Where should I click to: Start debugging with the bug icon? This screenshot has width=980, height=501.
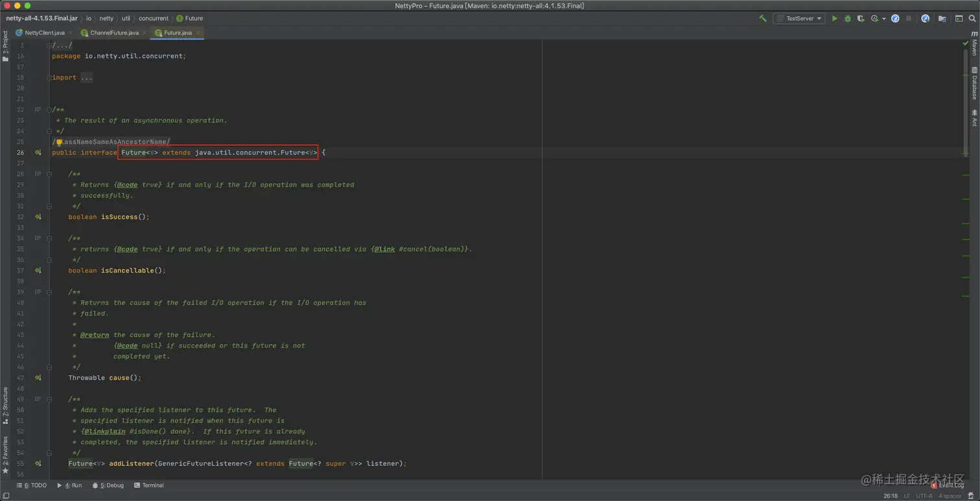(847, 18)
